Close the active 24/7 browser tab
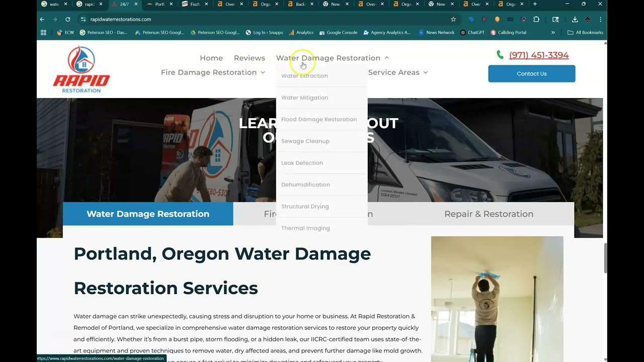 pos(136,4)
